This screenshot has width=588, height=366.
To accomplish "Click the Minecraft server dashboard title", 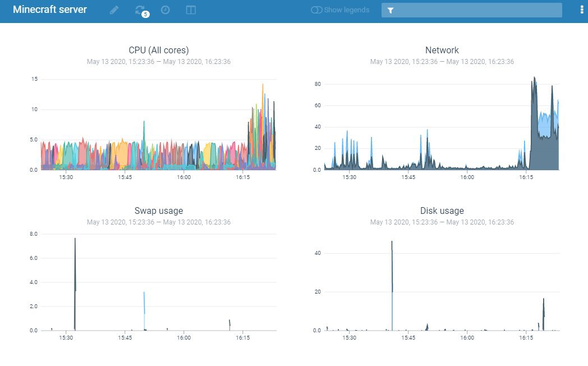I will point(50,10).
